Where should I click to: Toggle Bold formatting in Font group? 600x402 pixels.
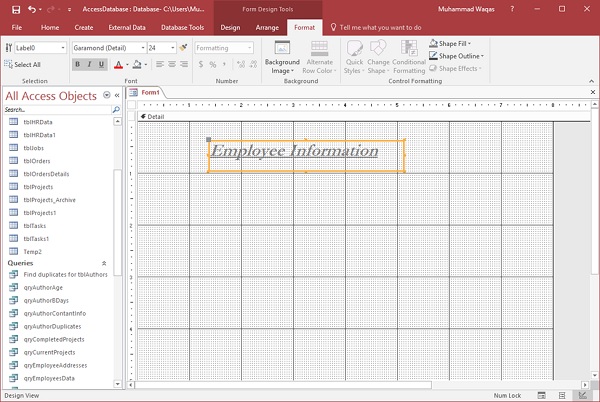tap(77, 64)
